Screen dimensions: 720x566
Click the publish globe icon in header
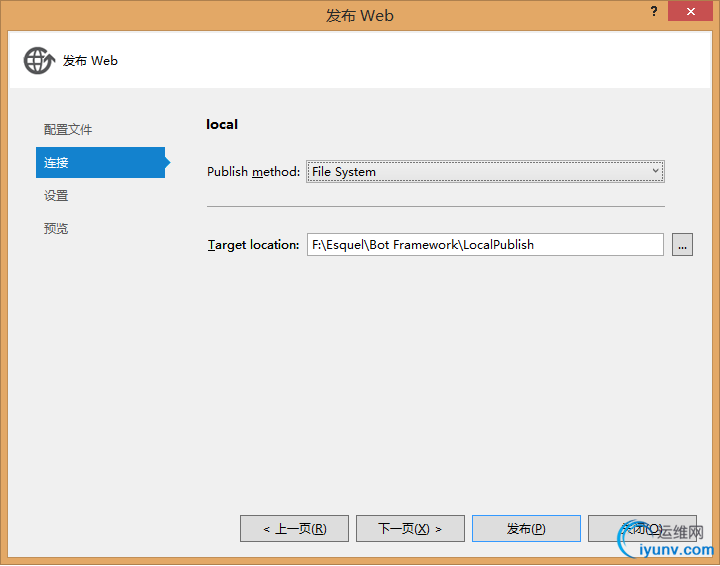coord(39,61)
